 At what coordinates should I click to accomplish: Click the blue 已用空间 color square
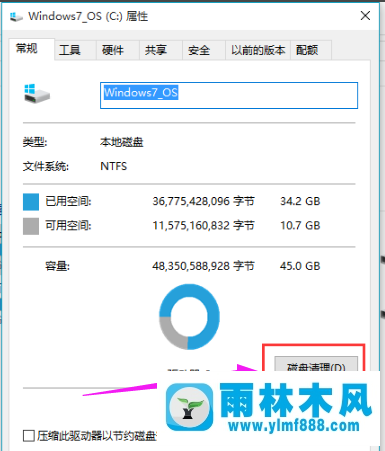coord(31,202)
